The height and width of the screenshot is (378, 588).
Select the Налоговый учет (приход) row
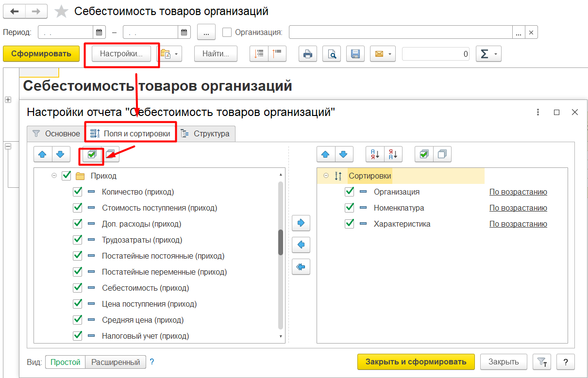(x=155, y=336)
